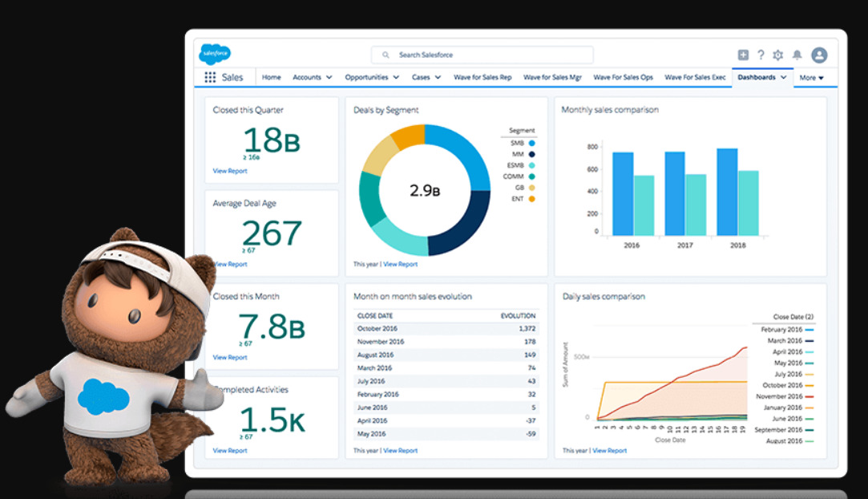The width and height of the screenshot is (868, 499).
Task: Click the COMM segment legend swatch
Action: [532, 176]
